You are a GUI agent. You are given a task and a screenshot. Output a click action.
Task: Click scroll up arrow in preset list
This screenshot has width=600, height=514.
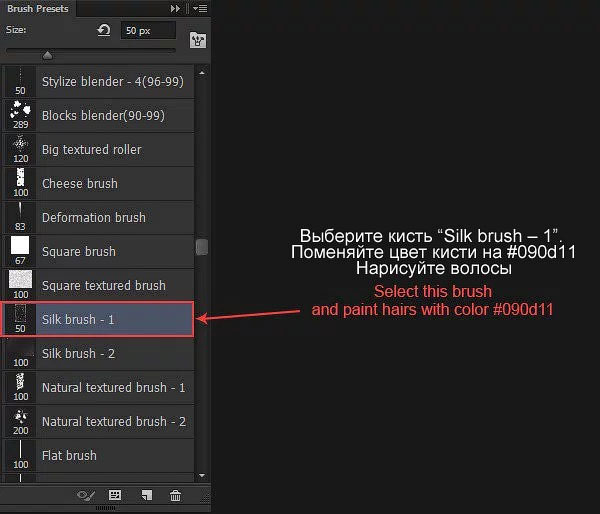tap(202, 73)
